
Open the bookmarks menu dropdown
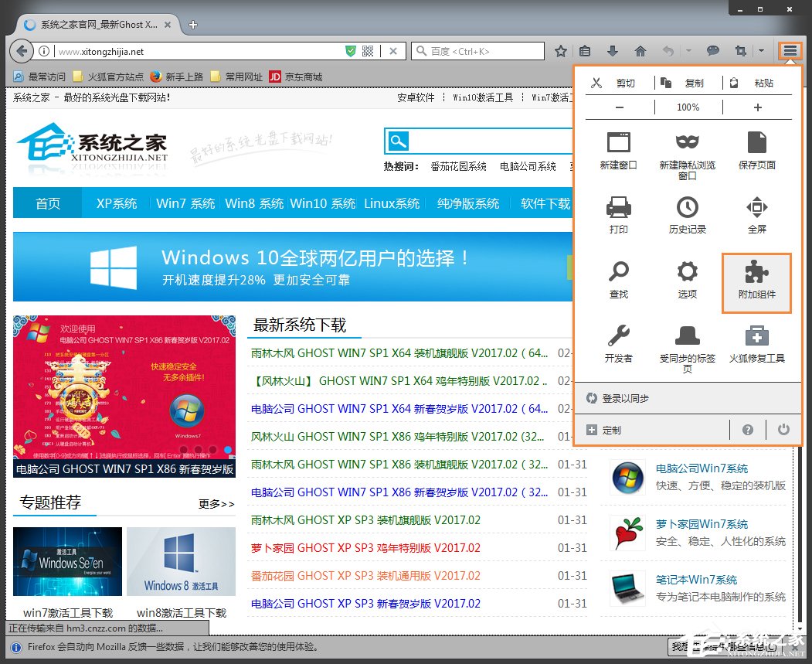pos(586,50)
